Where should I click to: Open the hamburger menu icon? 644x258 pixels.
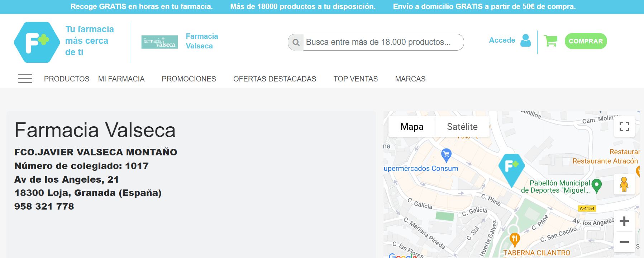[25, 79]
